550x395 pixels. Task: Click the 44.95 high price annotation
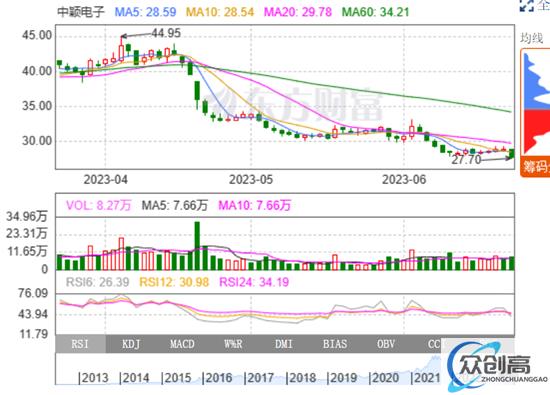click(166, 33)
